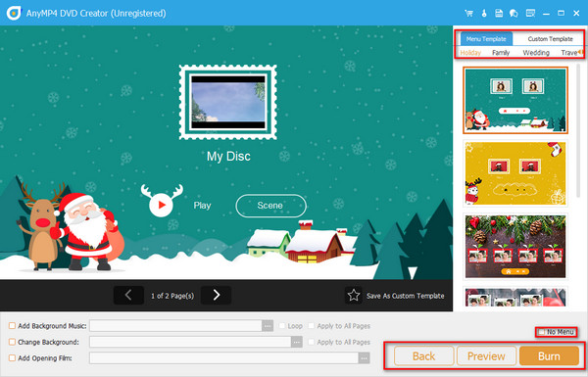Enable Add Opening Film checkbox
Screen dimensions: 588x377
[x=12, y=358]
